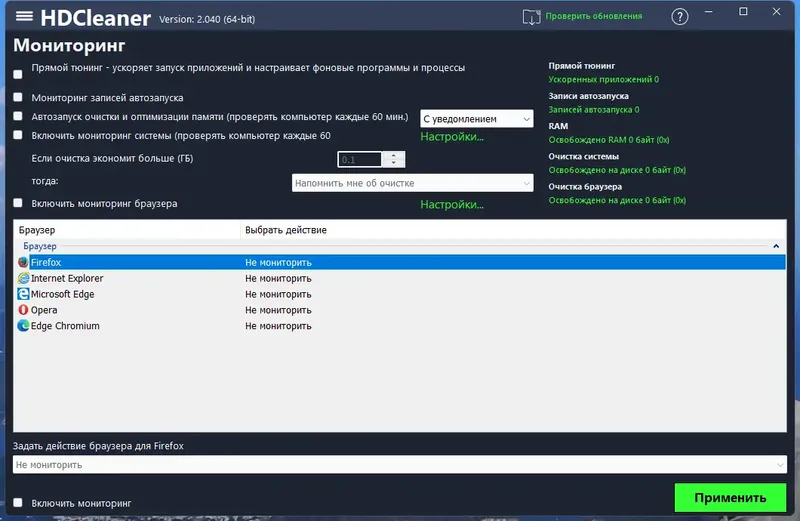
Task: Open Настройки for system monitoring
Action: 452,137
